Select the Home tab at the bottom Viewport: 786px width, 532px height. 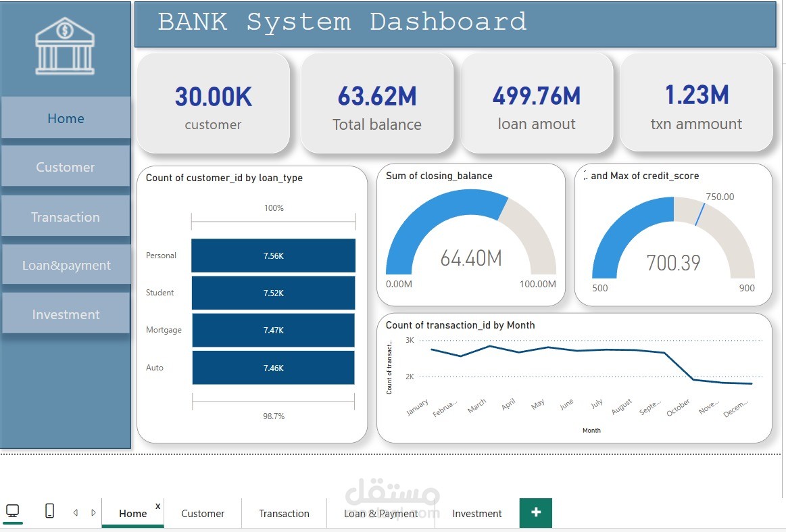point(132,513)
